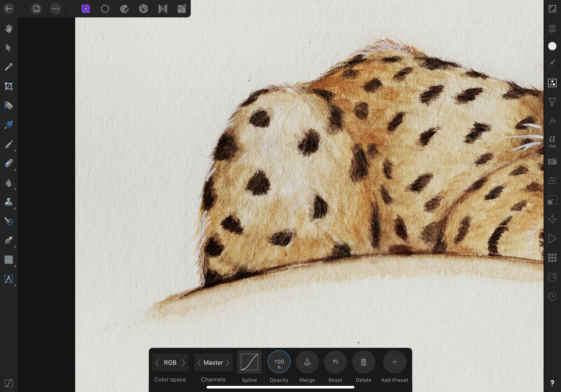This screenshot has width=561, height=392.
Task: Open the Brushes studio
Action: 552,63
